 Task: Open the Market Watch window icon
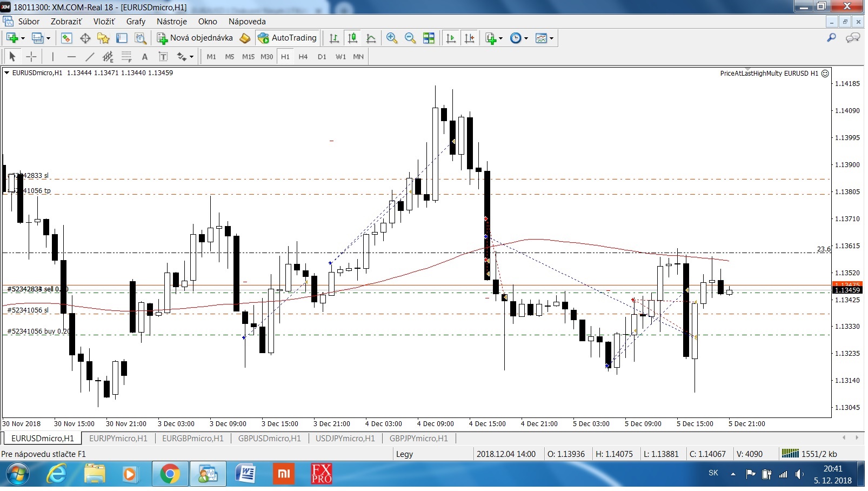[66, 38]
